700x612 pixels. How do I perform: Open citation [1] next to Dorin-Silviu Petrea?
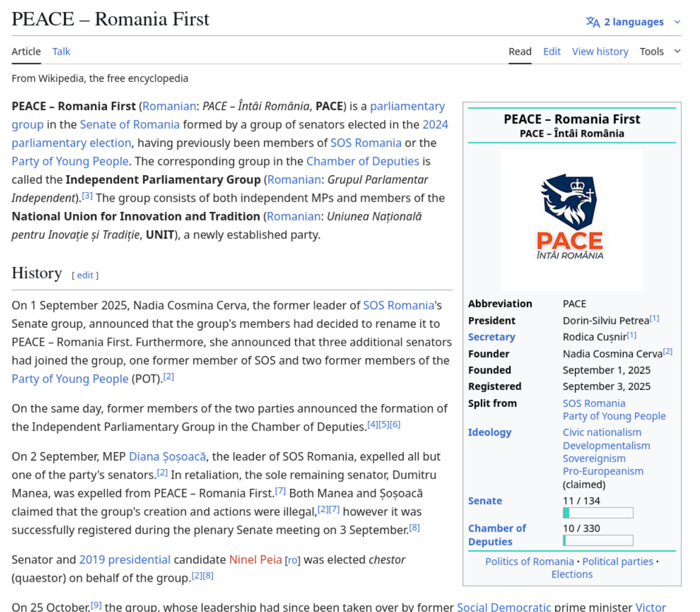(x=654, y=318)
